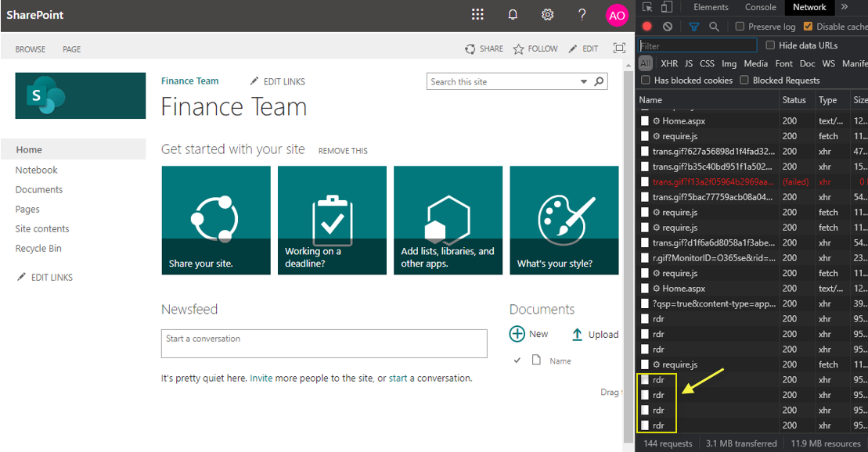Click the Name column header in Documents
Screen dimensions: 868x452
coord(560,361)
